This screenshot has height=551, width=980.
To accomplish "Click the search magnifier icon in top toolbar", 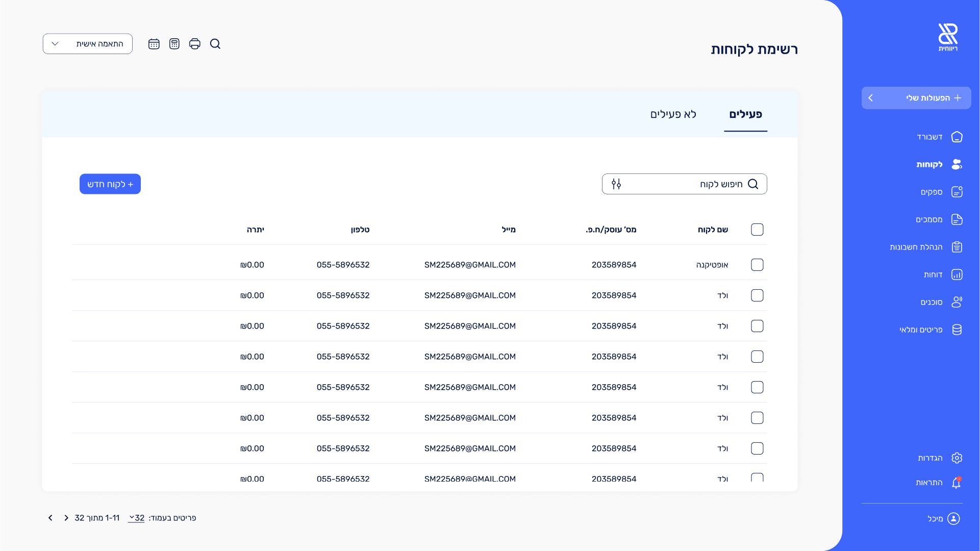I will coord(215,44).
